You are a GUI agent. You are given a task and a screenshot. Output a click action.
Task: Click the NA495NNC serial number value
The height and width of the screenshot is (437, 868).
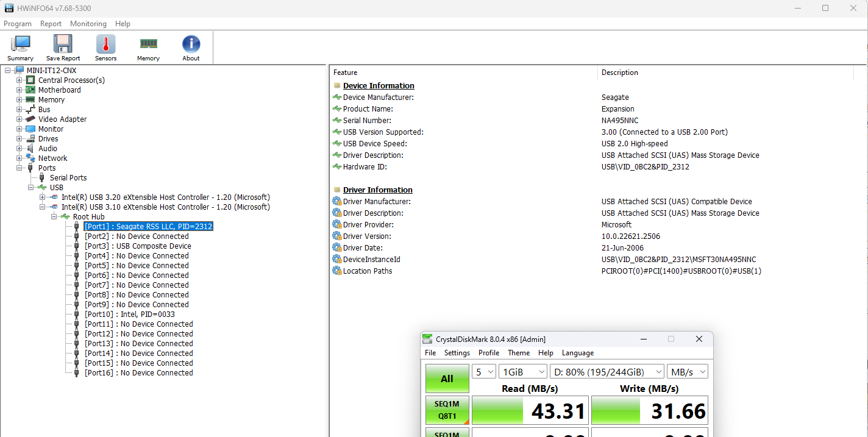[x=620, y=121]
